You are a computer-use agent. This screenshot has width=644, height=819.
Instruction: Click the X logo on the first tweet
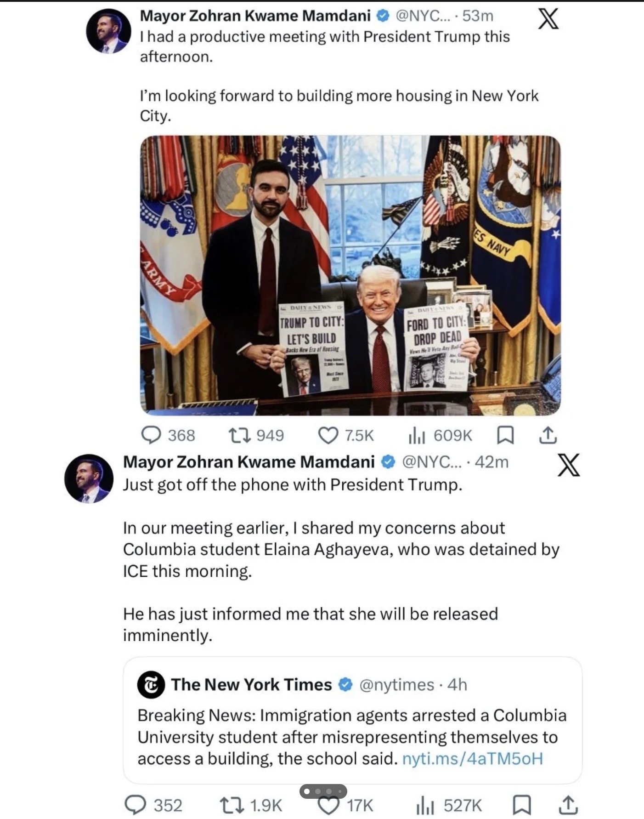[548, 19]
